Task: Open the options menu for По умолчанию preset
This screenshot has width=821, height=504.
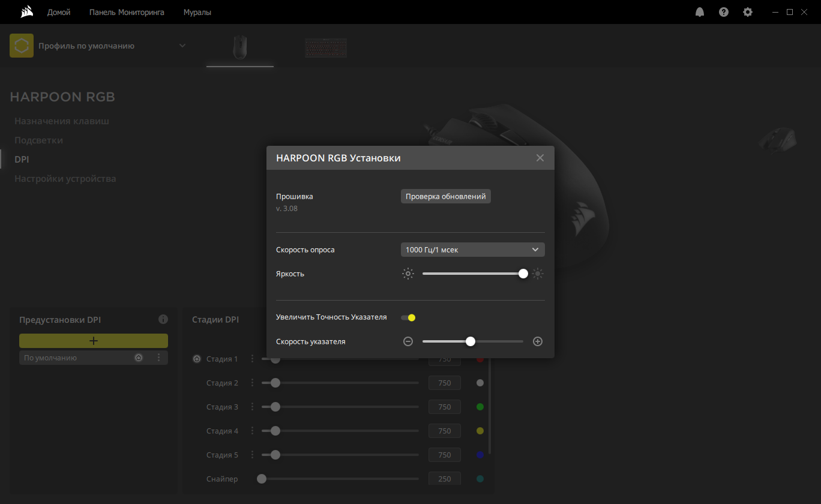Action: (x=158, y=358)
